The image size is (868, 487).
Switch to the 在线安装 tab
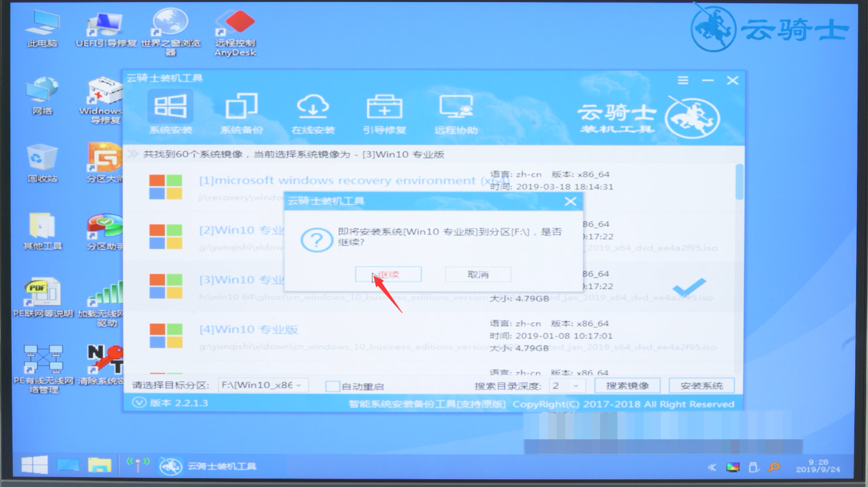(x=313, y=113)
